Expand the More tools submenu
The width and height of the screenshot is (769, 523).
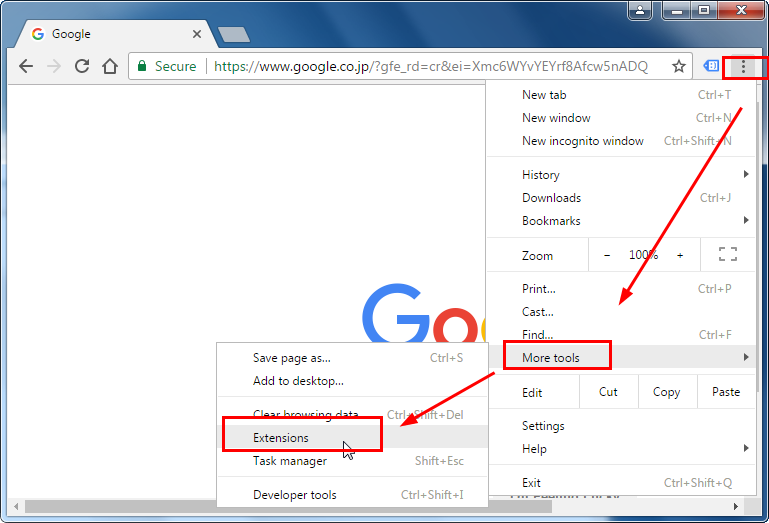coord(621,357)
